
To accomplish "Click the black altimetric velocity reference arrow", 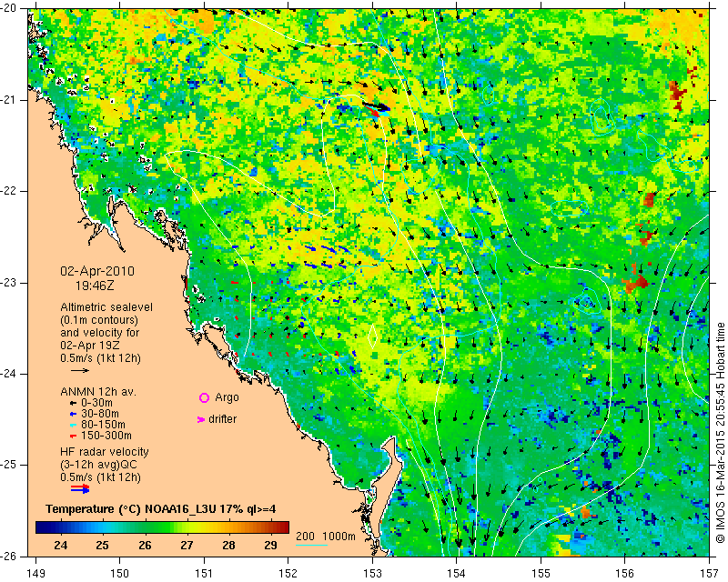I will tap(80, 370).
